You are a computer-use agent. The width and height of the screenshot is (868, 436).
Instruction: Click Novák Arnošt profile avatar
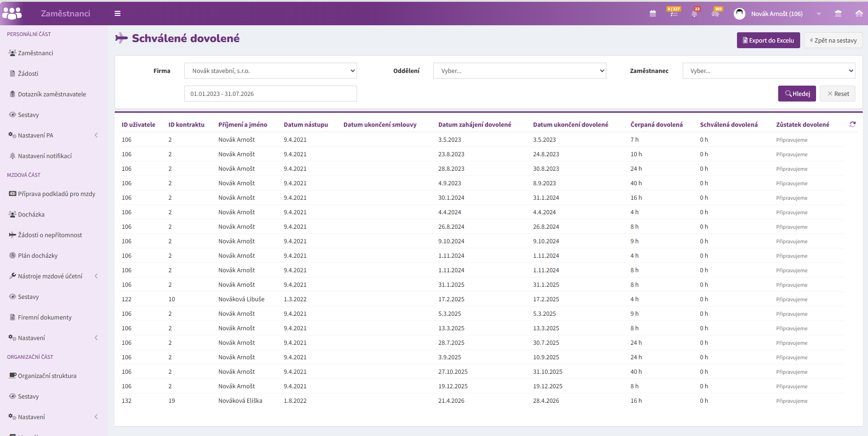pos(739,14)
